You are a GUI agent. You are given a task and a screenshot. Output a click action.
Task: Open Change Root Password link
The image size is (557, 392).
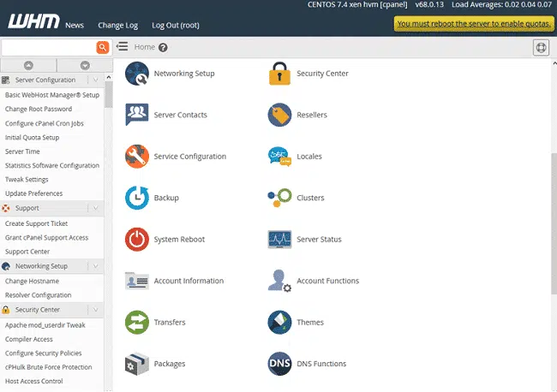[x=39, y=109]
